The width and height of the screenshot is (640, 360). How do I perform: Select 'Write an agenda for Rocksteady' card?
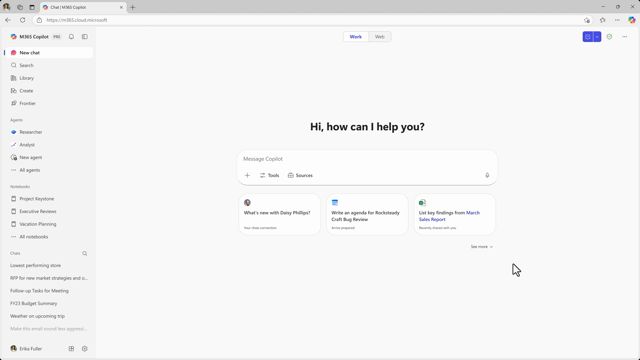pyautogui.click(x=367, y=214)
